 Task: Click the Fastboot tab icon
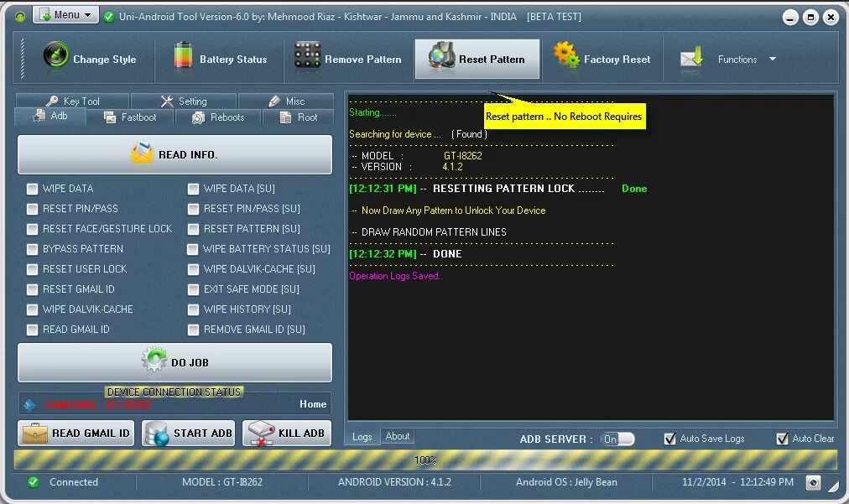pyautogui.click(x=110, y=117)
